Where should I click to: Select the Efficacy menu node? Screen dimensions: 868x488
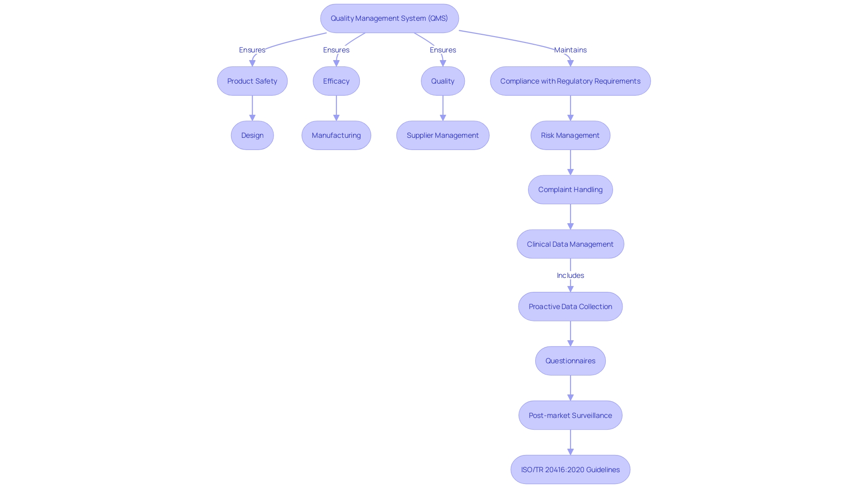pos(335,80)
